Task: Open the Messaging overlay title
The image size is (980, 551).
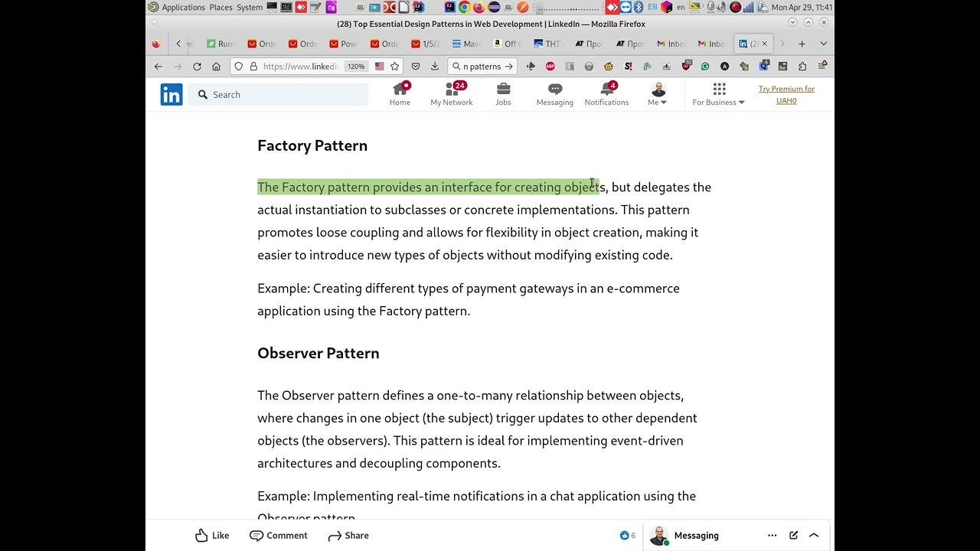Action: (696, 536)
